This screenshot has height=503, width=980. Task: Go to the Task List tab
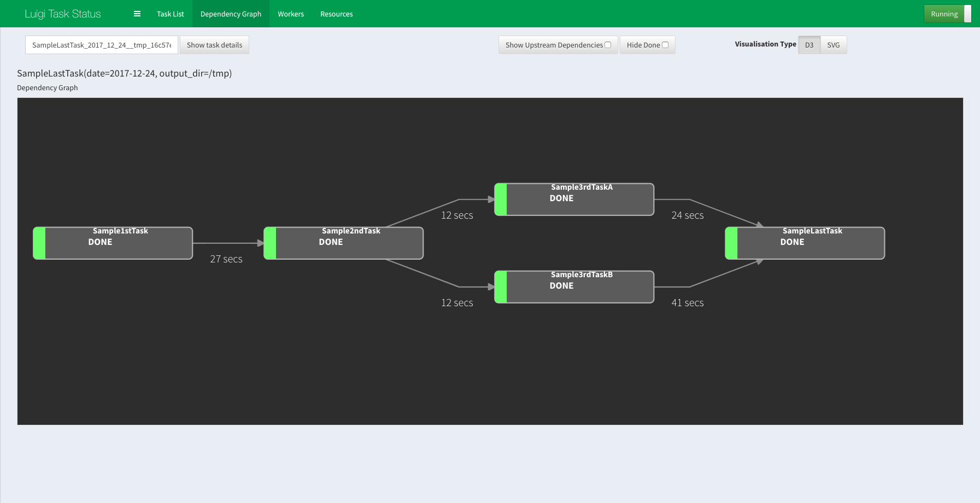(170, 14)
